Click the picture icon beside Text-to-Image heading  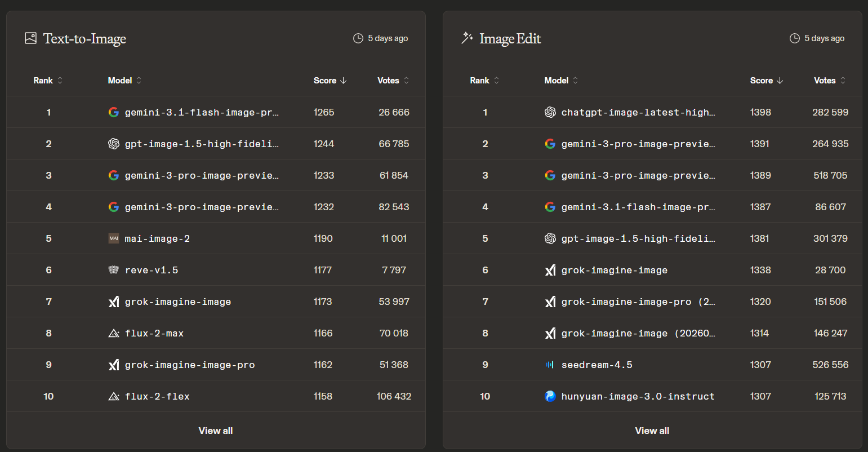[x=30, y=38]
